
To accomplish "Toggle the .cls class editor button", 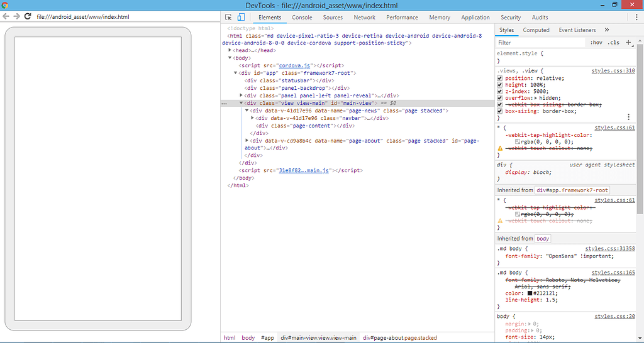I will (614, 43).
